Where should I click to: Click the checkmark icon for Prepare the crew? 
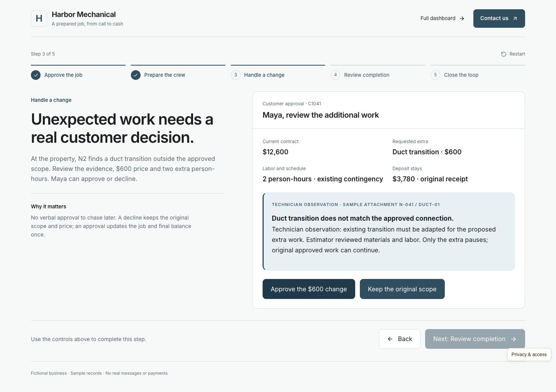click(x=136, y=75)
